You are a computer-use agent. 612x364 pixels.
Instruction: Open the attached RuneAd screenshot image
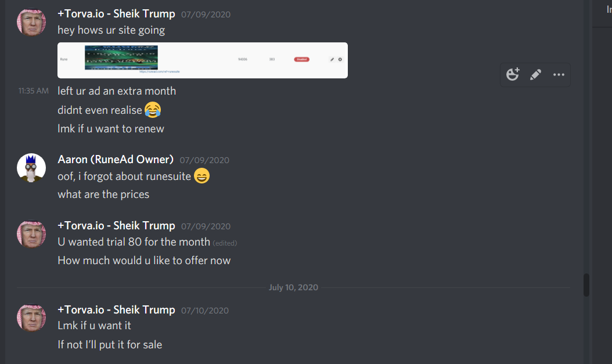tap(203, 60)
